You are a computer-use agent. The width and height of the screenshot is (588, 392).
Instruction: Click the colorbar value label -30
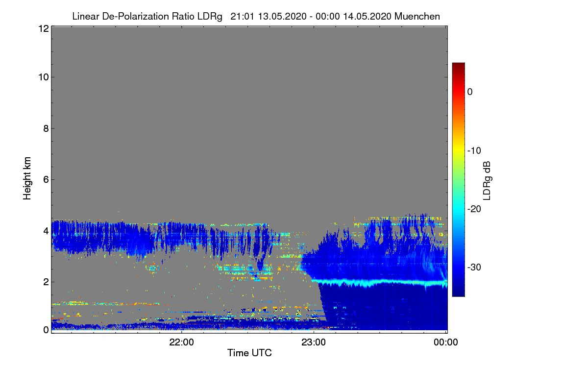474,268
